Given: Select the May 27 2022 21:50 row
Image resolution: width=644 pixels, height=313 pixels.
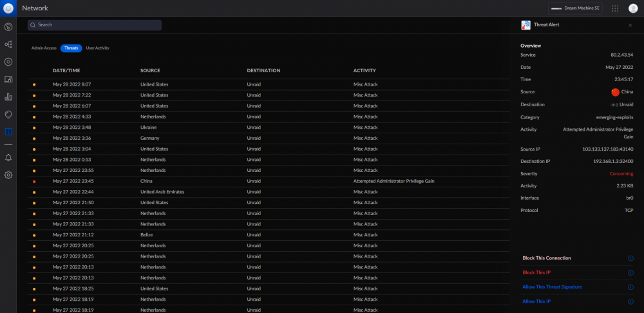Looking at the screenshot, I should point(269,202).
